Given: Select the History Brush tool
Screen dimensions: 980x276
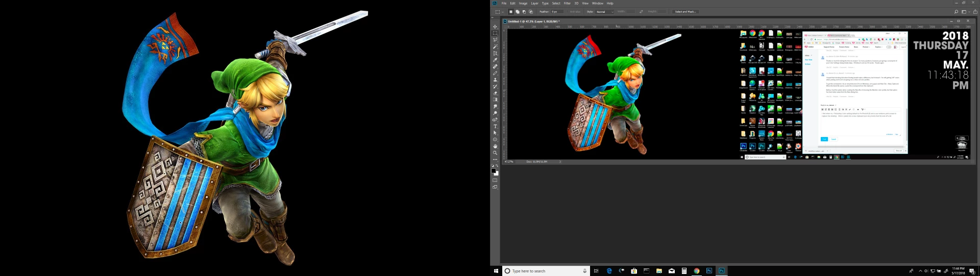Looking at the screenshot, I should pyautogui.click(x=495, y=86).
